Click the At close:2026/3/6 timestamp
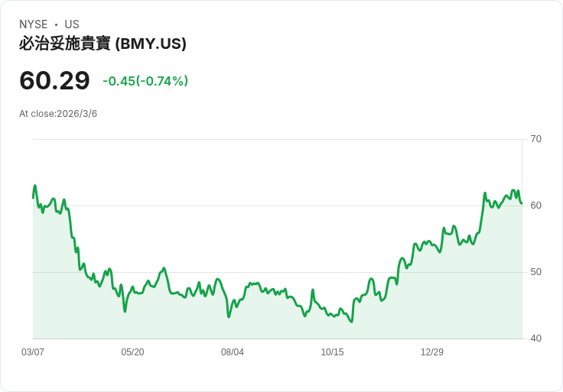The width and height of the screenshot is (563, 392). tap(58, 114)
